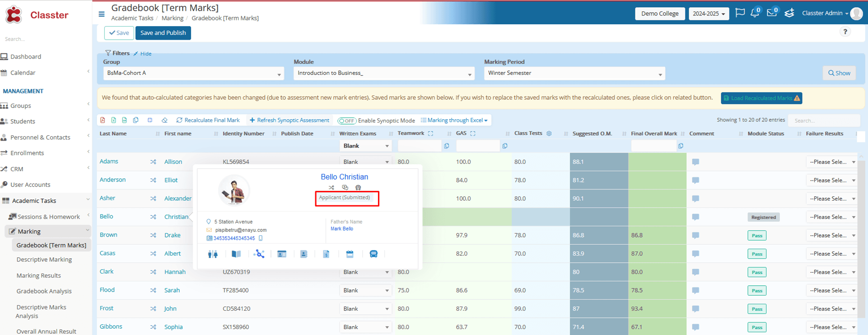Hide the Filters panel link
The image size is (868, 335).
143,53
